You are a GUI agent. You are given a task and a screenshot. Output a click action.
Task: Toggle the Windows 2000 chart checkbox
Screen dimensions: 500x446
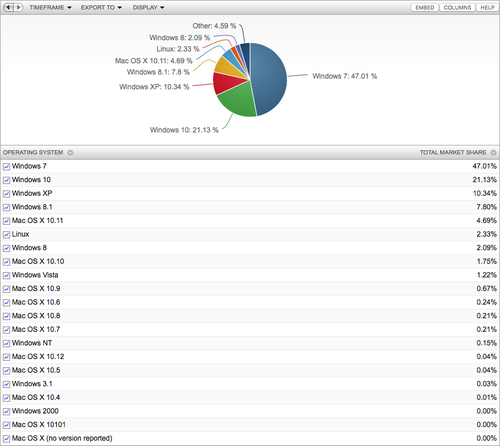tap(6, 412)
